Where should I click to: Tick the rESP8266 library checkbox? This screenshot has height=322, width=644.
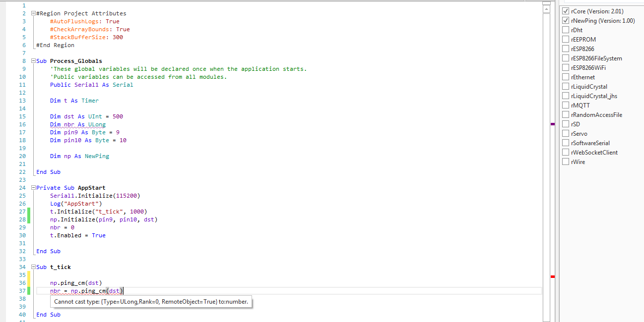point(566,49)
